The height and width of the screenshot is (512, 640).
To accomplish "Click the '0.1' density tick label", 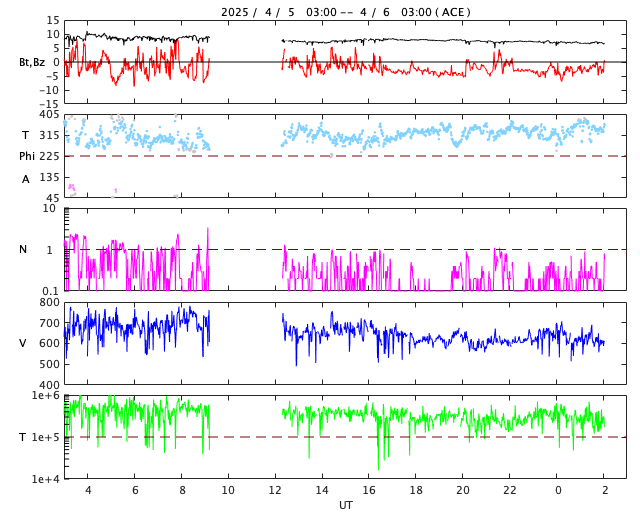I will click(x=51, y=291).
